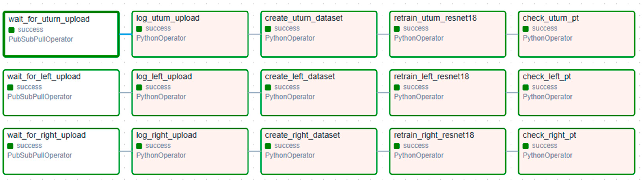Select the wait_for_left_upload task node

coord(61,93)
